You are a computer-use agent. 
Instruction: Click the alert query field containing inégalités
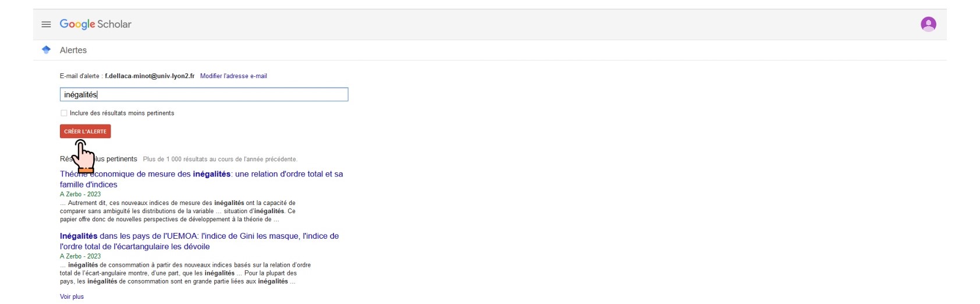204,94
